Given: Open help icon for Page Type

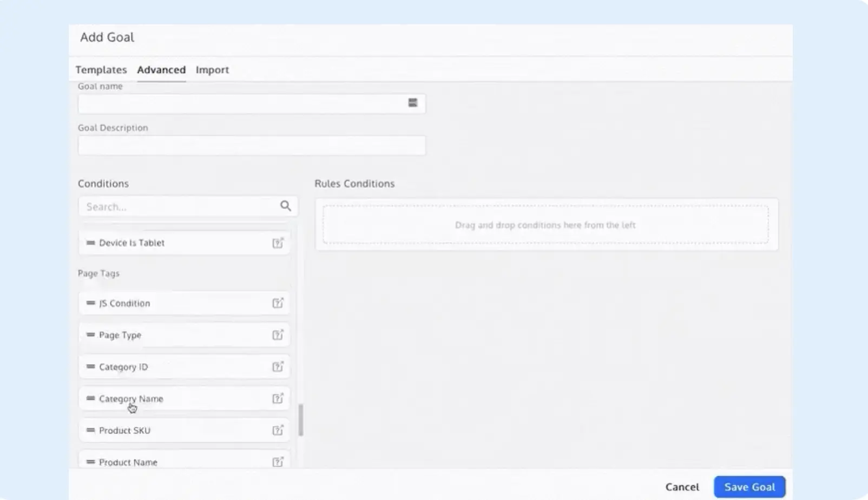Looking at the screenshot, I should 278,335.
